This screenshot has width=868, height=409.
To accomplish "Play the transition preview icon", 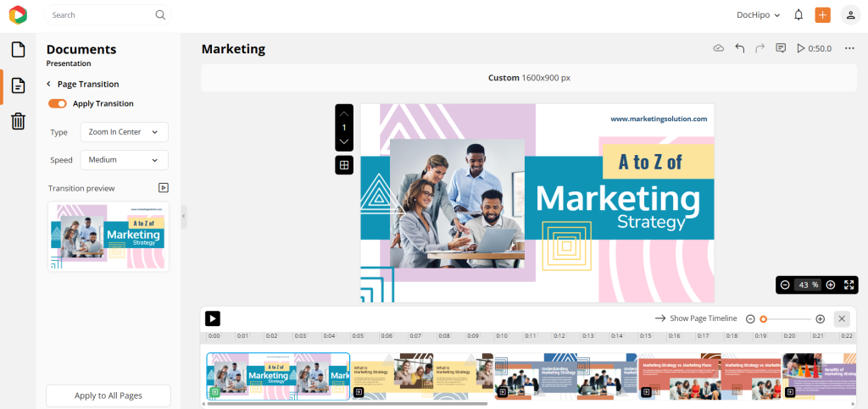I will (x=164, y=188).
